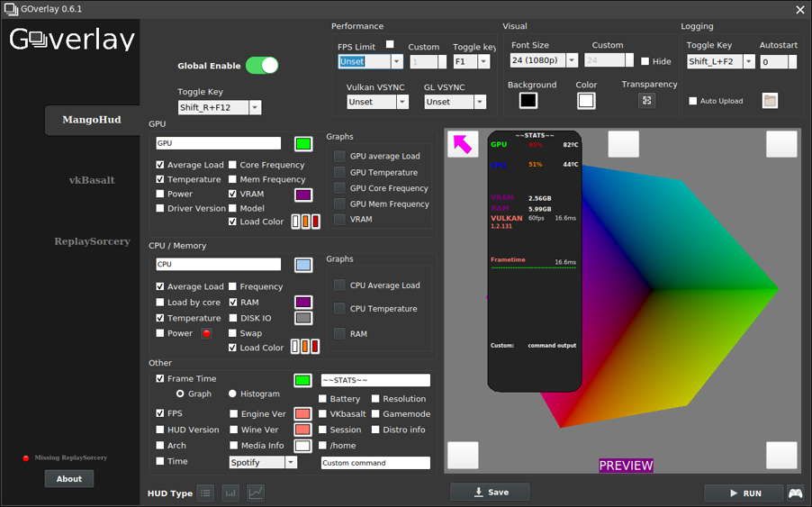Click the PREVIEW label

[626, 466]
